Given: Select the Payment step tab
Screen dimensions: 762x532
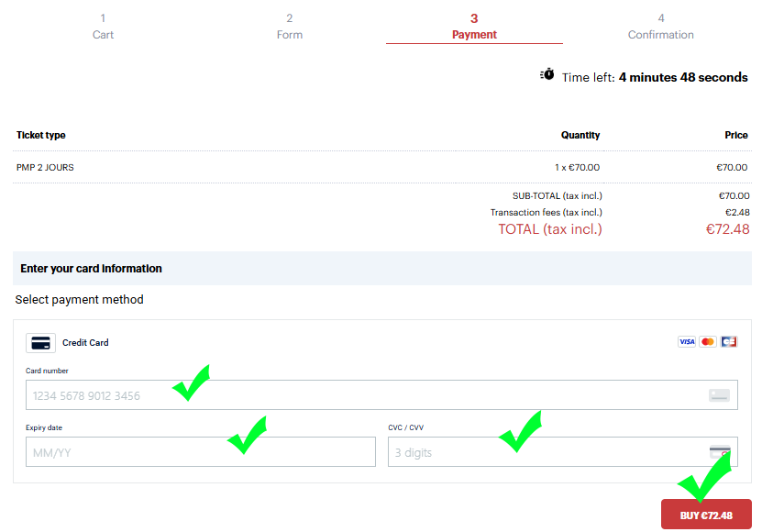Looking at the screenshot, I should (x=474, y=27).
